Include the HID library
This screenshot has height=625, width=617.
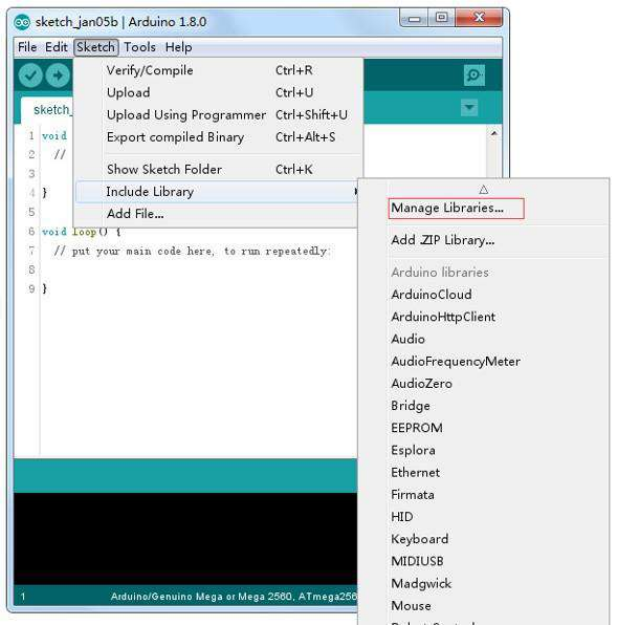click(402, 517)
